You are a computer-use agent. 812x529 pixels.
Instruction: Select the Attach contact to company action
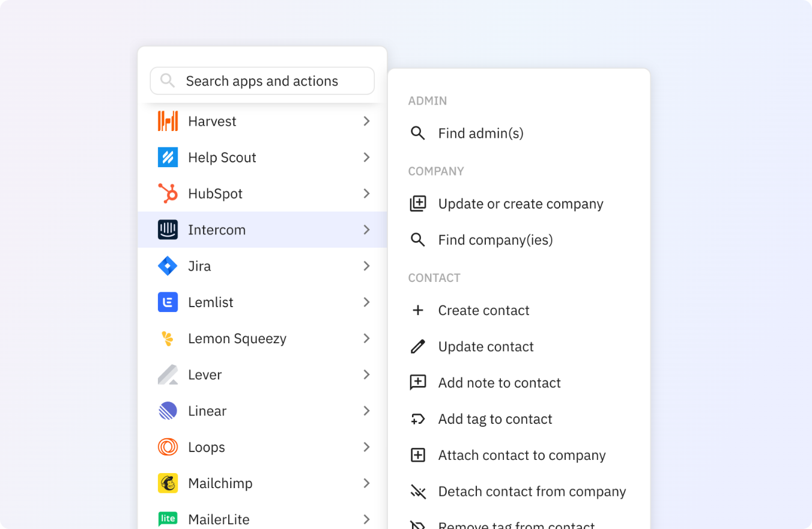tap(519, 455)
